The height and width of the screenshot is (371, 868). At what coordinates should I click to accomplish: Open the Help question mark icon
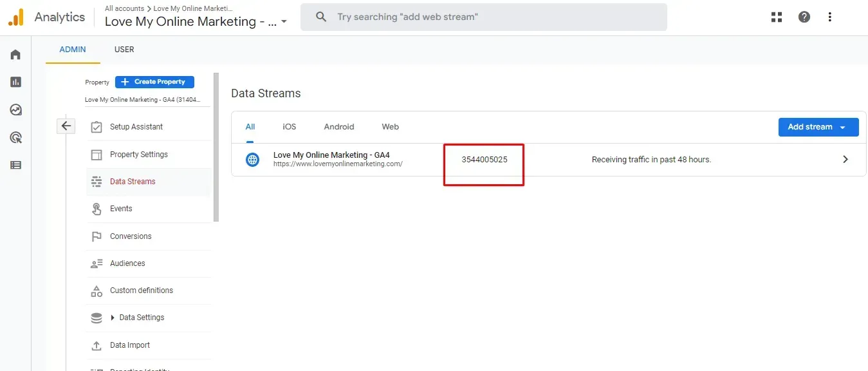pos(804,17)
